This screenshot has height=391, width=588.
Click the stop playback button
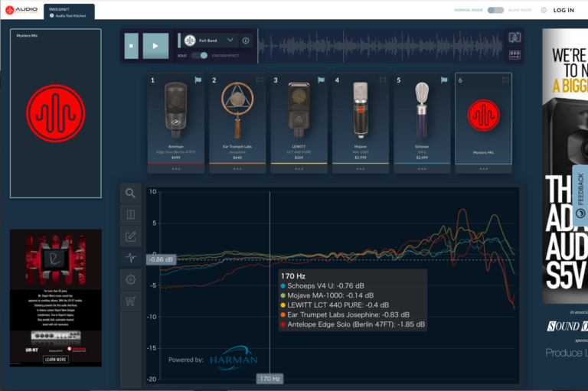point(131,46)
